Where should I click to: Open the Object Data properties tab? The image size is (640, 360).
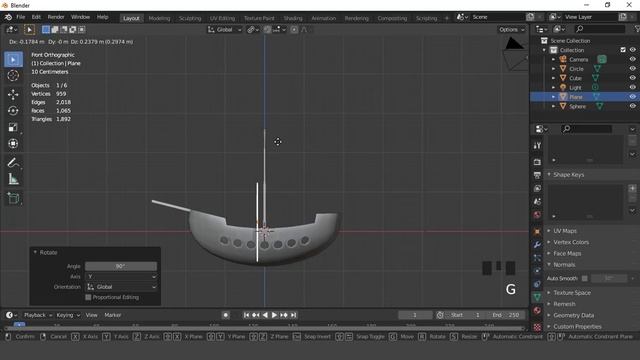pyautogui.click(x=537, y=297)
